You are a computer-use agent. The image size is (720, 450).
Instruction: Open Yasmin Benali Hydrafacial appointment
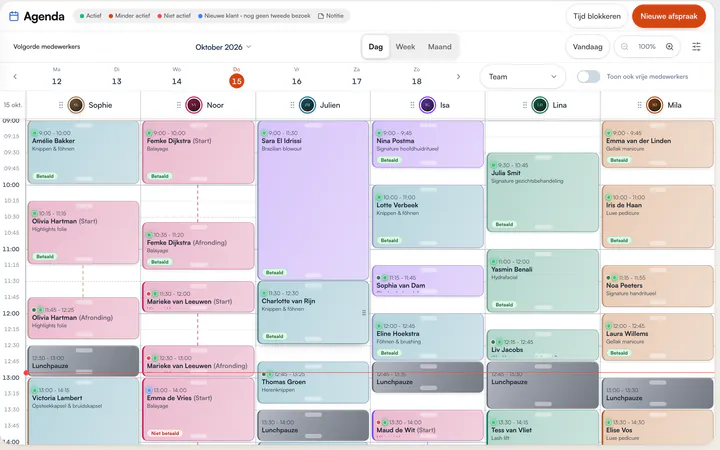tap(542, 281)
